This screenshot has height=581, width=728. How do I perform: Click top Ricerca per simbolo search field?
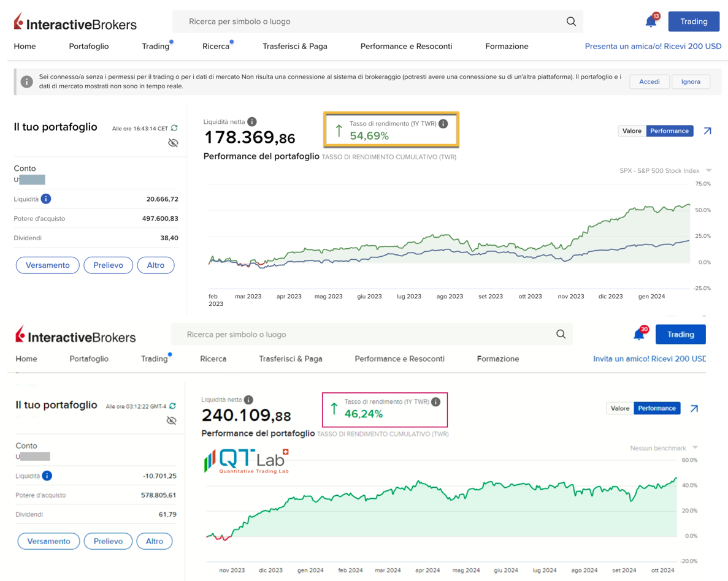[x=368, y=21]
